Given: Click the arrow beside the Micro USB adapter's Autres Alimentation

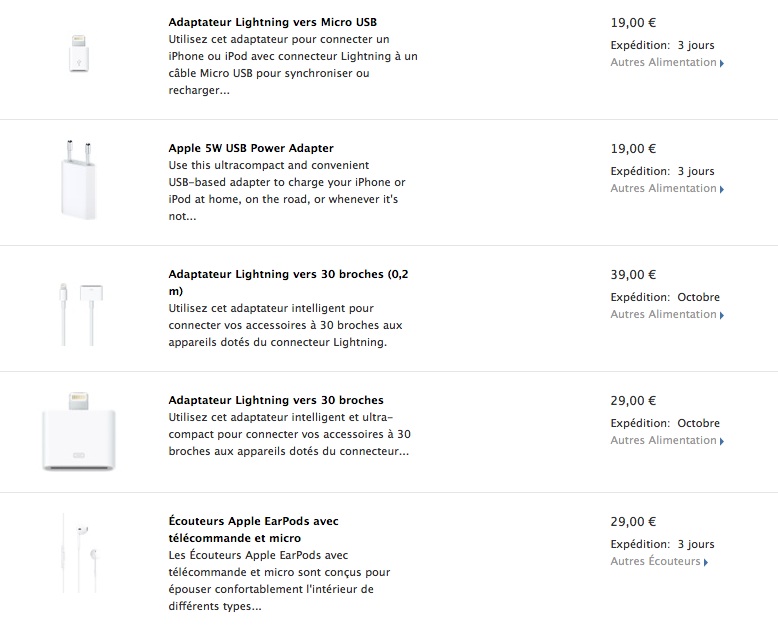Looking at the screenshot, I should [722, 63].
